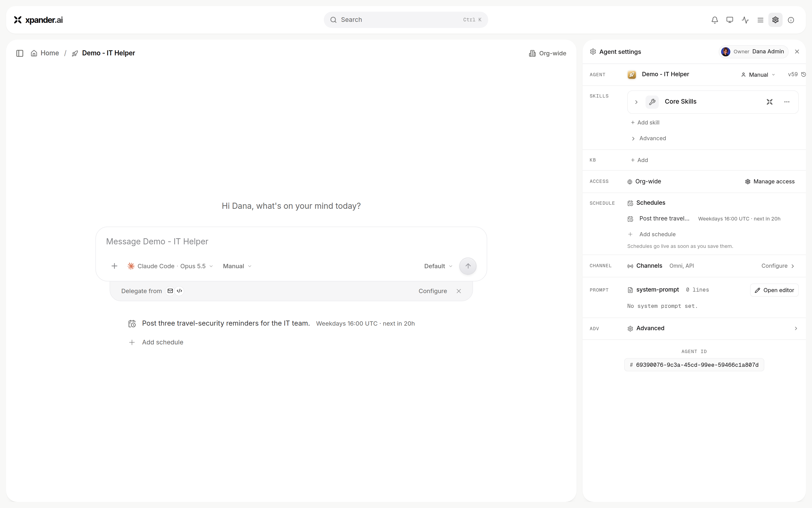Toggle the sidebar panel icon
This screenshot has width=812, height=508.
[20, 53]
